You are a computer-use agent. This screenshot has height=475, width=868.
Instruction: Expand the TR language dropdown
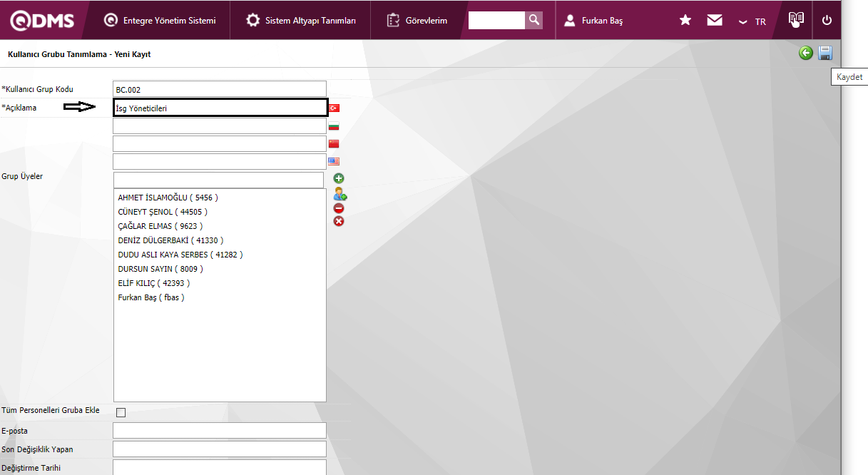tap(752, 21)
